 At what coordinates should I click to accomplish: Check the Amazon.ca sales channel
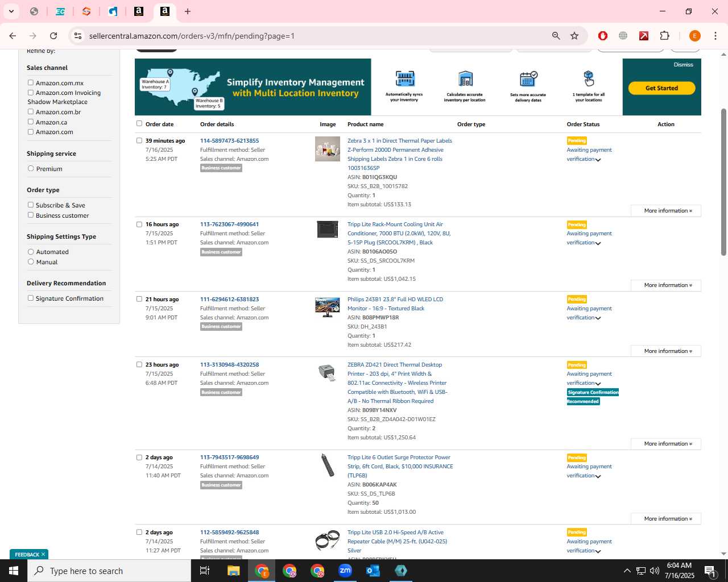click(31, 122)
